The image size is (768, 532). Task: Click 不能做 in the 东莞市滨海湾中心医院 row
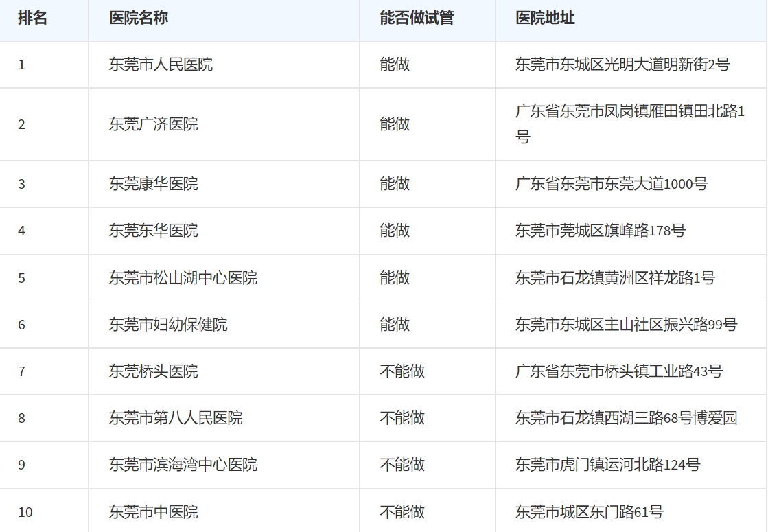(402, 465)
